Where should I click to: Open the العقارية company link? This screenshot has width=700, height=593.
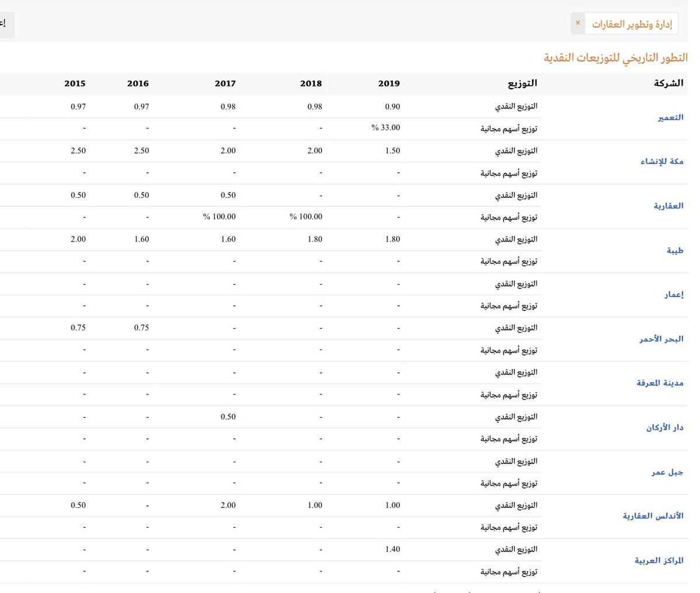click(x=668, y=206)
